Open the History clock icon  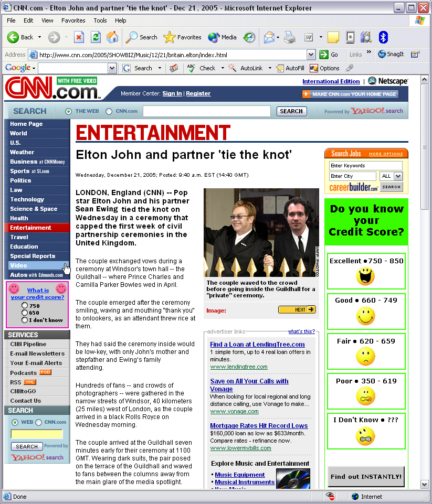(x=249, y=37)
